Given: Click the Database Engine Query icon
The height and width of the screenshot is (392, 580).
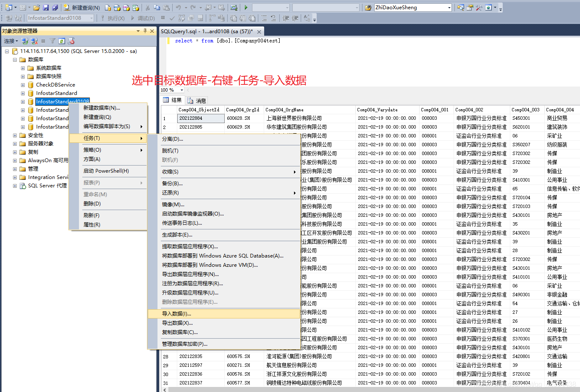Looking at the screenshot, I should pos(108,8).
